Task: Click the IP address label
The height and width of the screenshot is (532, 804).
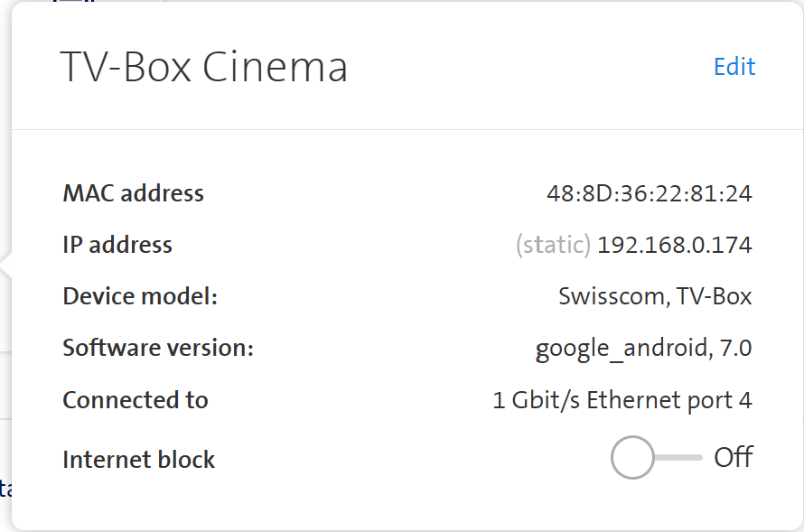Action: [x=117, y=245]
